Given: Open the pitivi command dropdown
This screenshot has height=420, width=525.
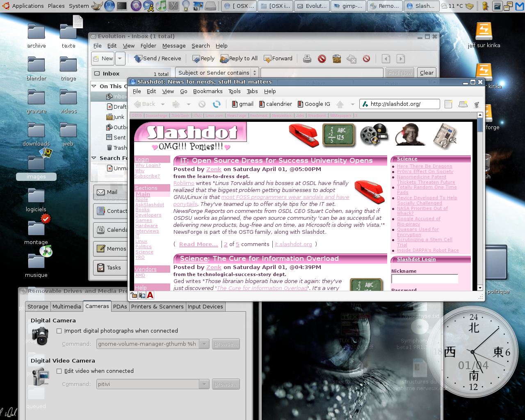Looking at the screenshot, I should pos(204,384).
